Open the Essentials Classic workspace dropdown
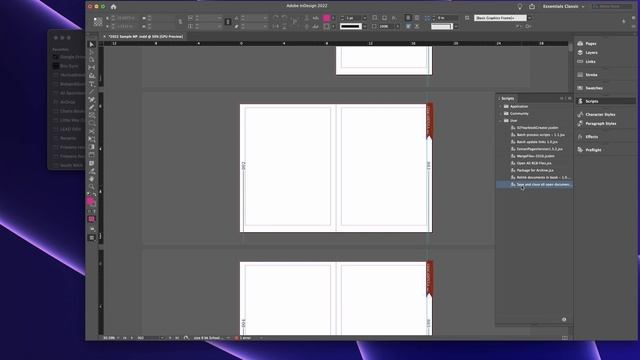The height and width of the screenshot is (360, 640). [x=563, y=7]
